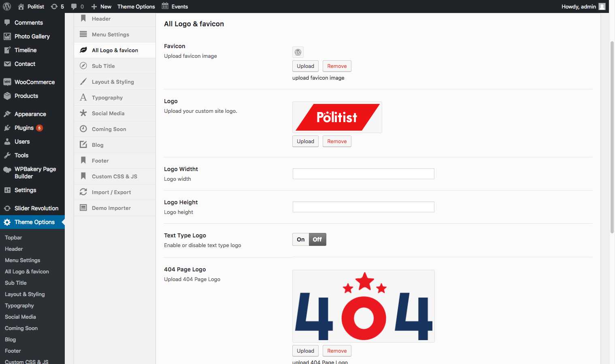Click the Theme Options gear icon
Viewport: 615px width, 364px height.
pyautogui.click(x=7, y=222)
